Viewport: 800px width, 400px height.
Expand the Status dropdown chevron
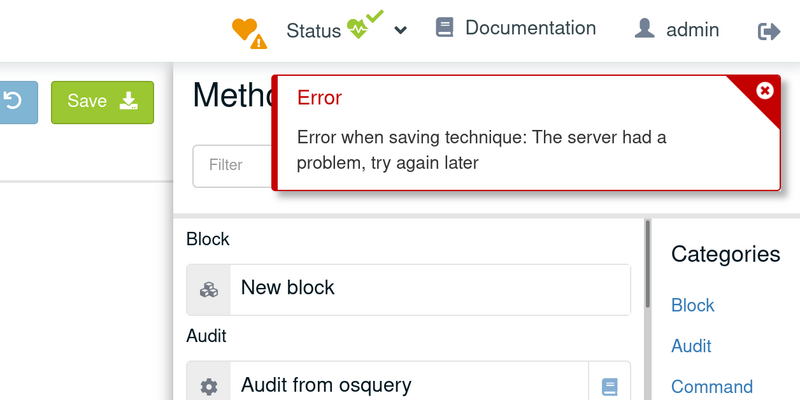click(x=401, y=31)
